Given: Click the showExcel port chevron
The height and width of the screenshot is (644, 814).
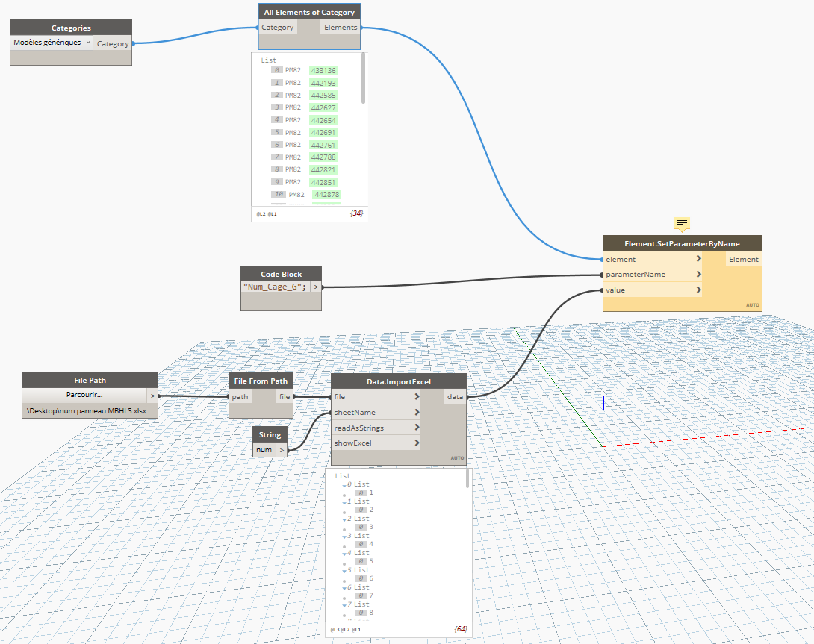Looking at the screenshot, I should click(417, 443).
